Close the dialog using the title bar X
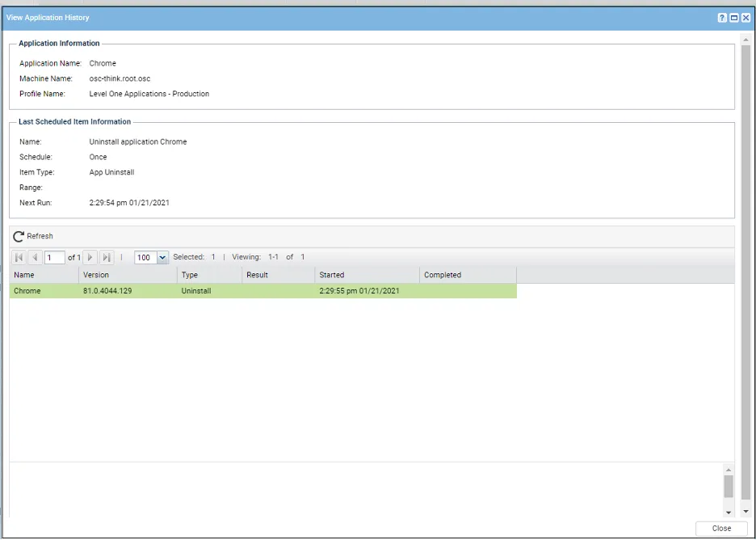 tap(745, 18)
